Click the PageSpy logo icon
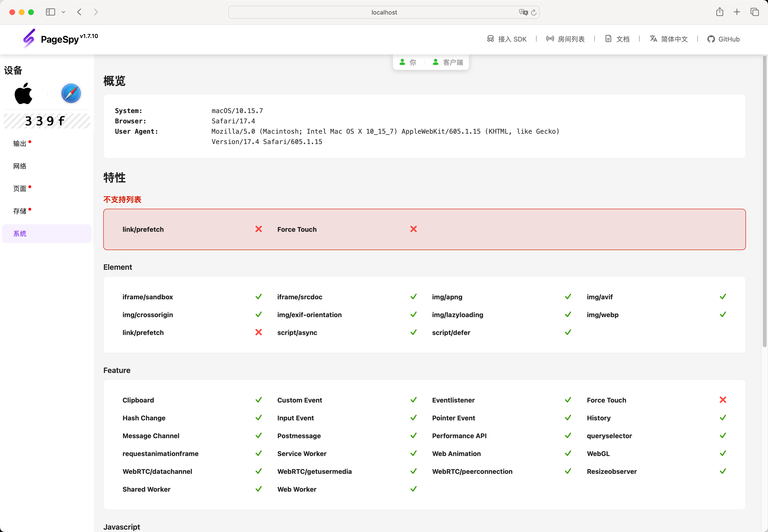This screenshot has height=532, width=768. tap(29, 38)
